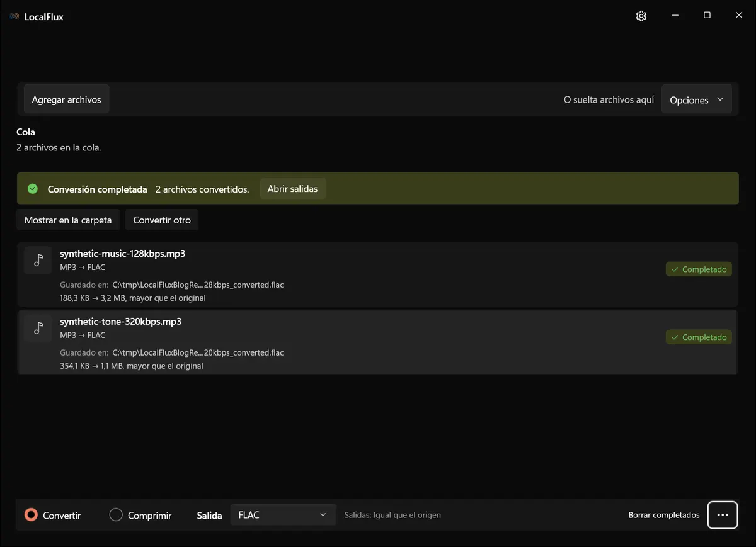This screenshot has width=756, height=547.
Task: Open the settings gear icon
Action: point(641,16)
